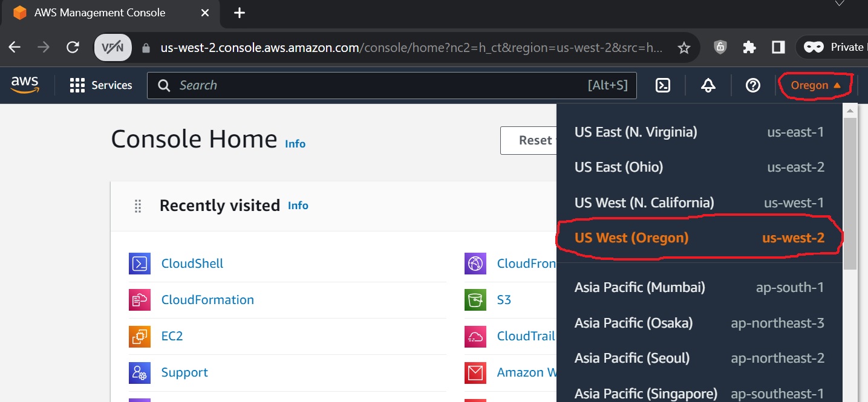Image resolution: width=868 pixels, height=402 pixels.
Task: Click Info link next to Console Home
Action: 295,144
